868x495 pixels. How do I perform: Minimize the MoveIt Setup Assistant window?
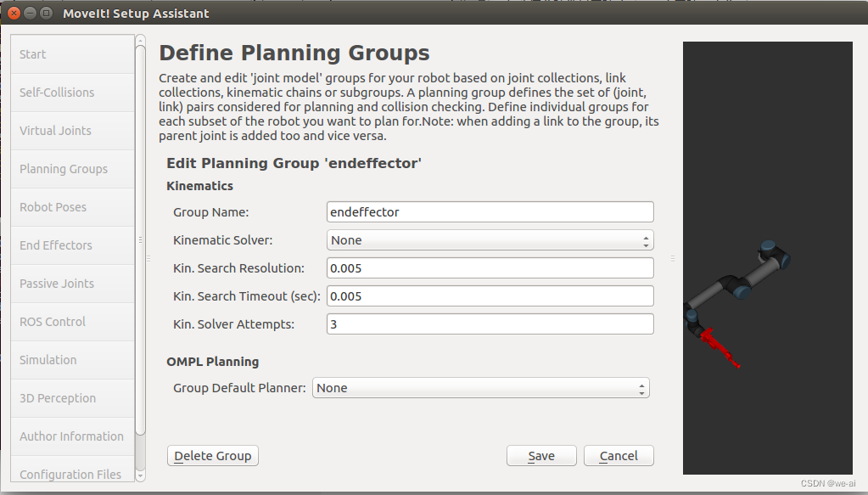(31, 13)
